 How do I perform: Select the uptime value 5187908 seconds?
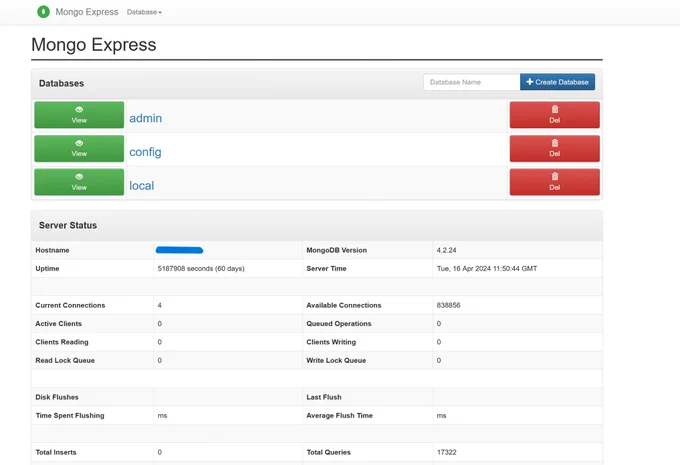point(201,269)
